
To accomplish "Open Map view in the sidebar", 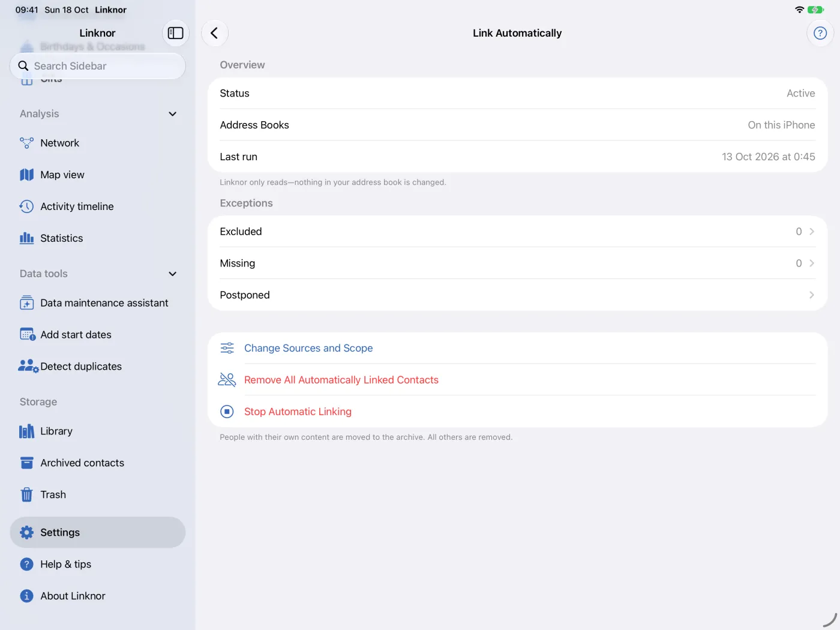I will (98, 175).
